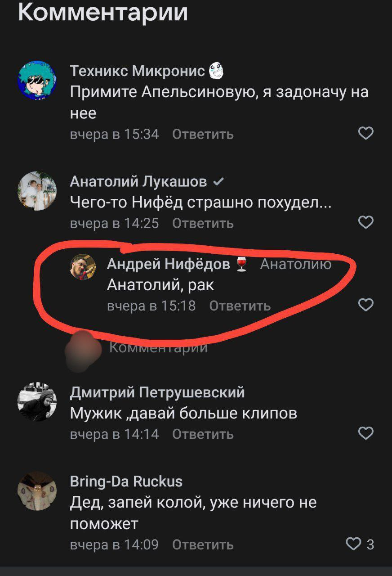Open Андрей Нифёдов's avatar

coord(83,266)
